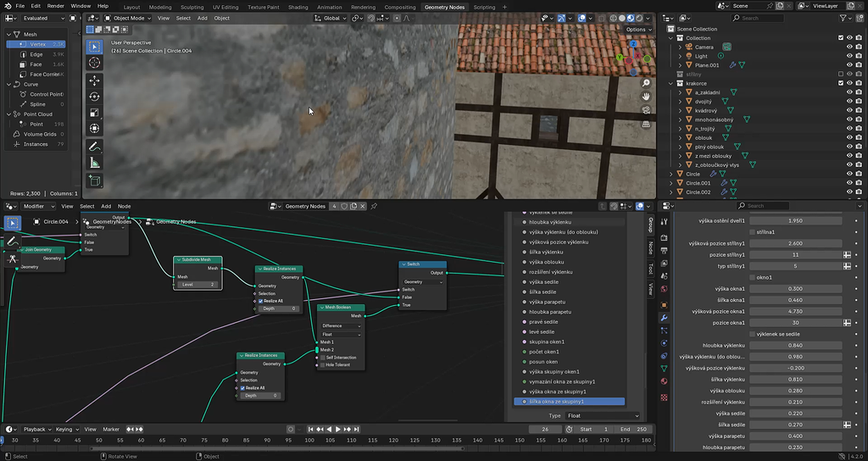This screenshot has width=868, height=461.
Task: Select the Annotate tool in node editor
Action: (13, 242)
